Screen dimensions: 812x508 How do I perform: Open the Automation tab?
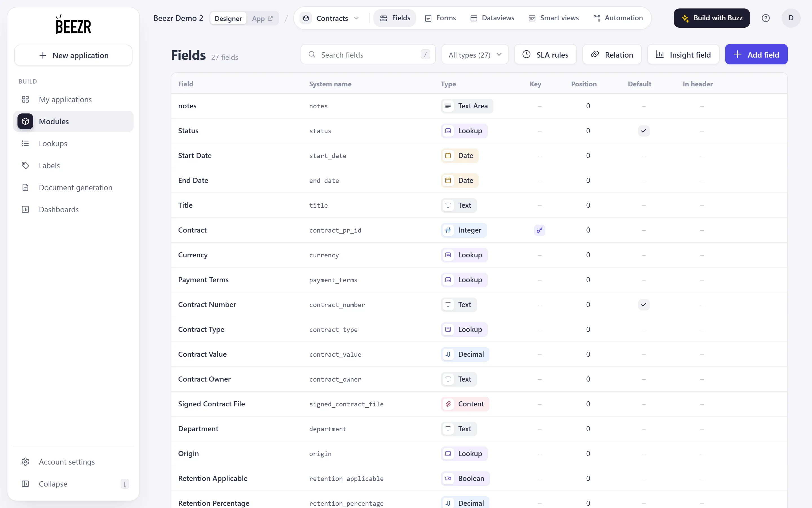coord(618,18)
